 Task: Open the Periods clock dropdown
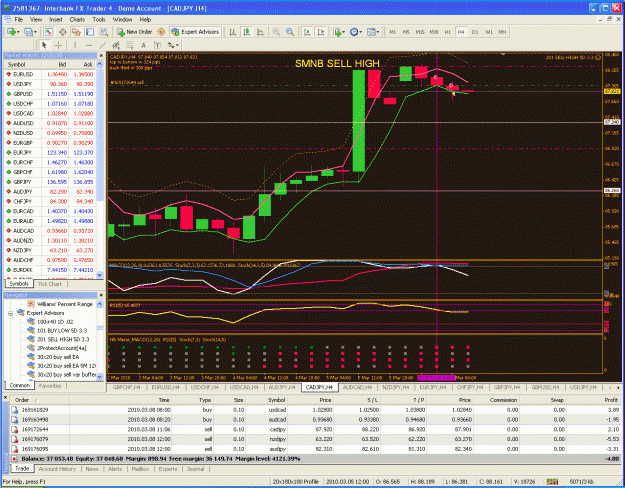click(x=356, y=32)
